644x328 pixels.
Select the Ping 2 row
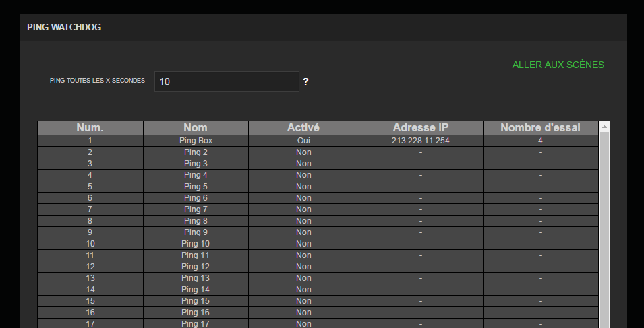(x=196, y=152)
